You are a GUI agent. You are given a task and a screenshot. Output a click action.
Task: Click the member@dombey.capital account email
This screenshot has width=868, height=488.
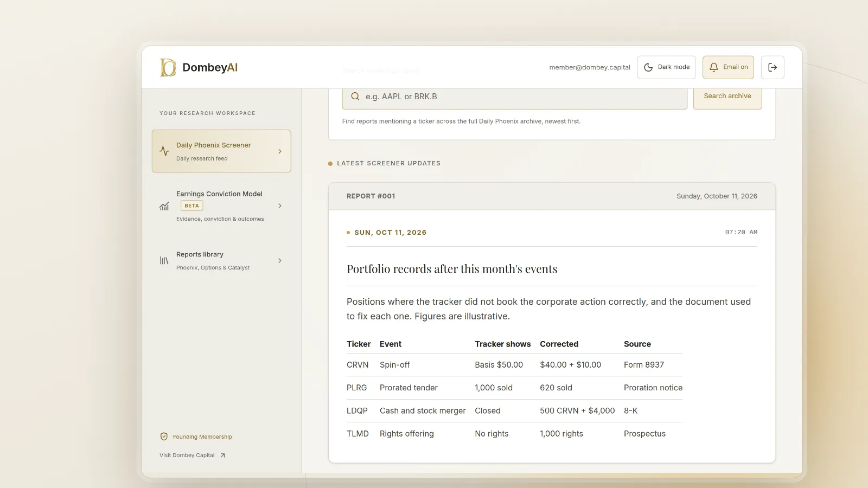point(590,67)
